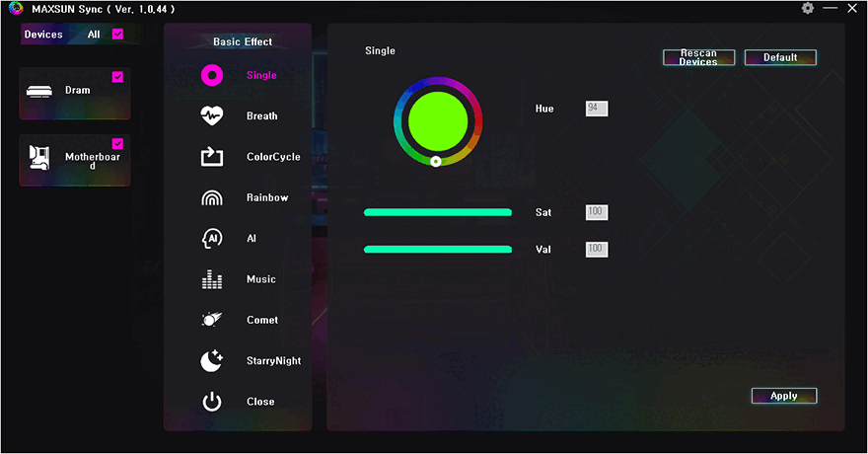Switch to the Single effect label
Viewport: 868px width, 454px height.
point(261,75)
